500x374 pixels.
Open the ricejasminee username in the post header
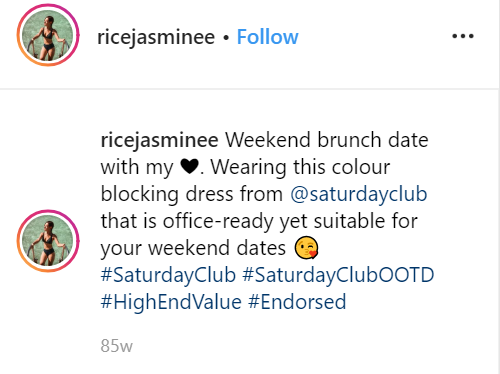click(x=156, y=37)
